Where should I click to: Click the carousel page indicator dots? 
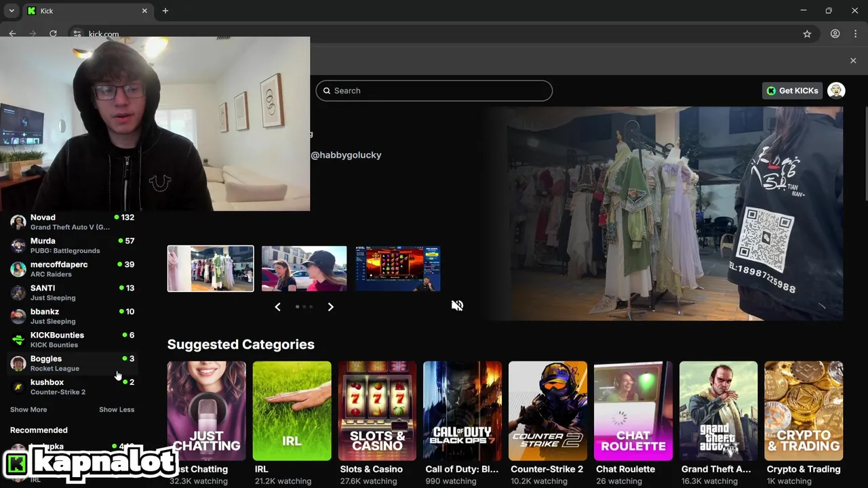click(x=304, y=307)
